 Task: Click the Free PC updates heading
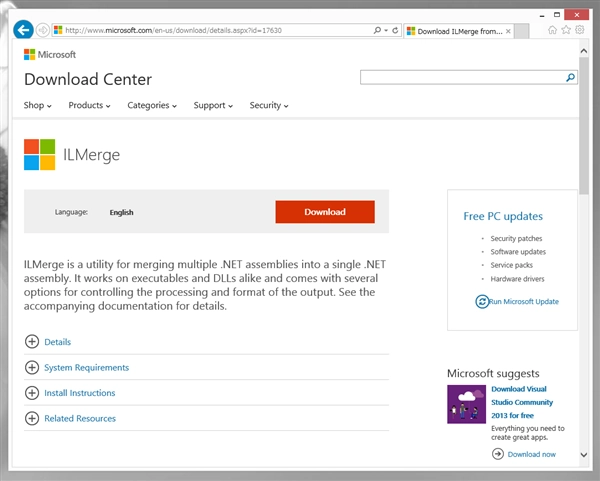tap(503, 216)
